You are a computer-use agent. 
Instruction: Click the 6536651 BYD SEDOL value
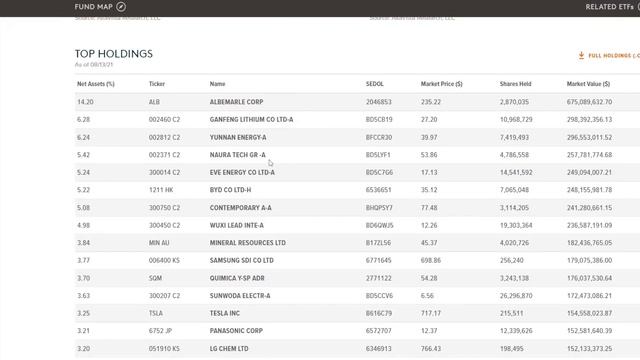pos(378,190)
